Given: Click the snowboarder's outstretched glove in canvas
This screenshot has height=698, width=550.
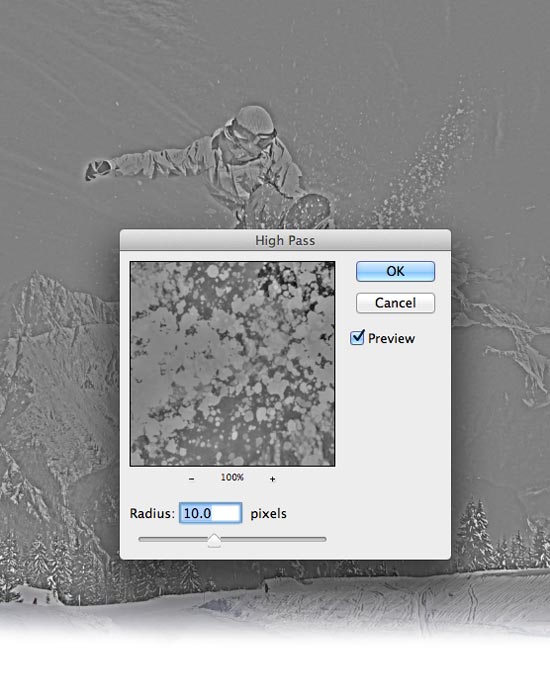Looking at the screenshot, I should [98, 170].
